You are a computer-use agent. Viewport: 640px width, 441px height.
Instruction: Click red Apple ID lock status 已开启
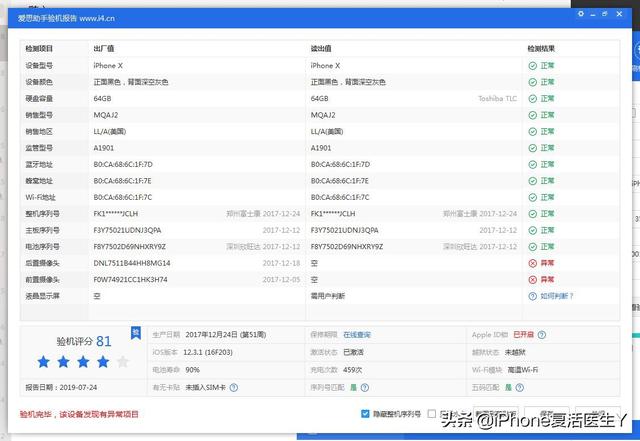click(x=523, y=335)
